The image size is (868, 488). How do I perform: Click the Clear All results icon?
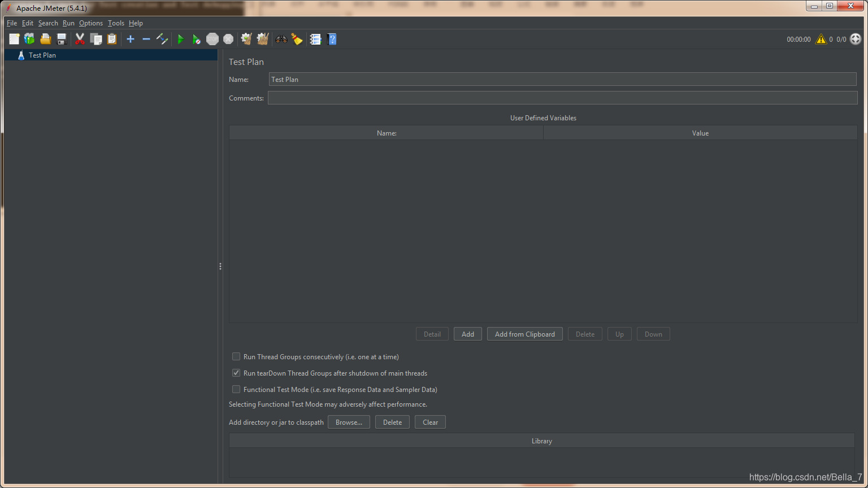[x=262, y=39]
